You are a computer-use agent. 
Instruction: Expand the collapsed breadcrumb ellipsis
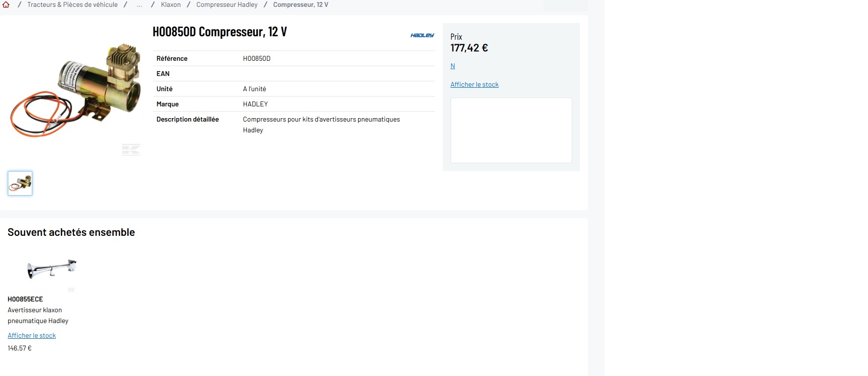tap(140, 4)
